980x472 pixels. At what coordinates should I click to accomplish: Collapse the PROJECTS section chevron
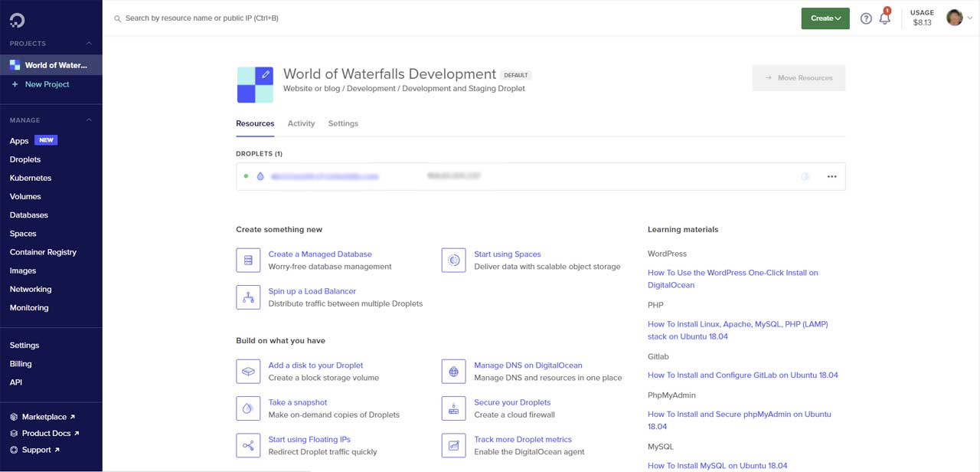tap(89, 44)
